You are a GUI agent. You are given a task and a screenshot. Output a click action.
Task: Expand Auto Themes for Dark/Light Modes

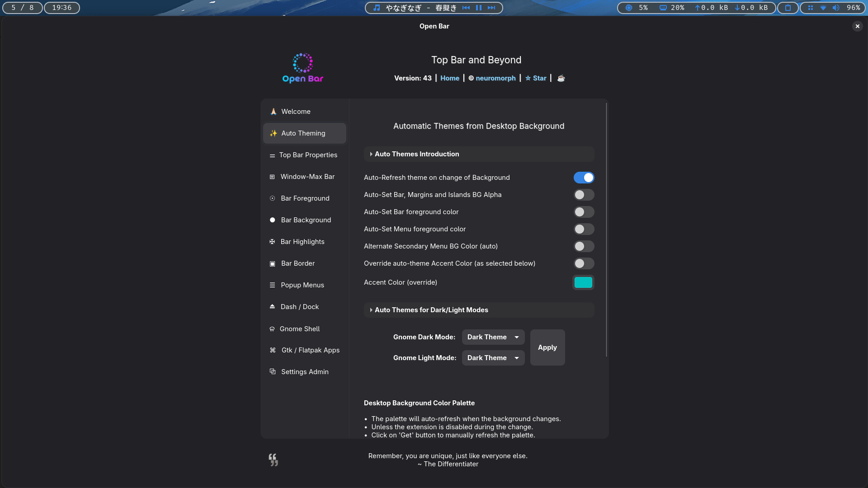[x=431, y=310]
